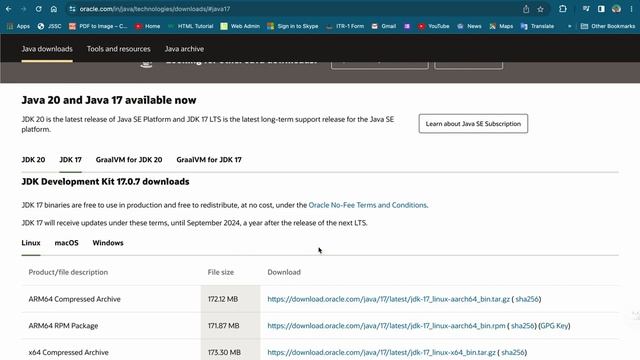Open the ITR-1 Form bookmark
The width and height of the screenshot is (640, 360).
pyautogui.click(x=345, y=26)
